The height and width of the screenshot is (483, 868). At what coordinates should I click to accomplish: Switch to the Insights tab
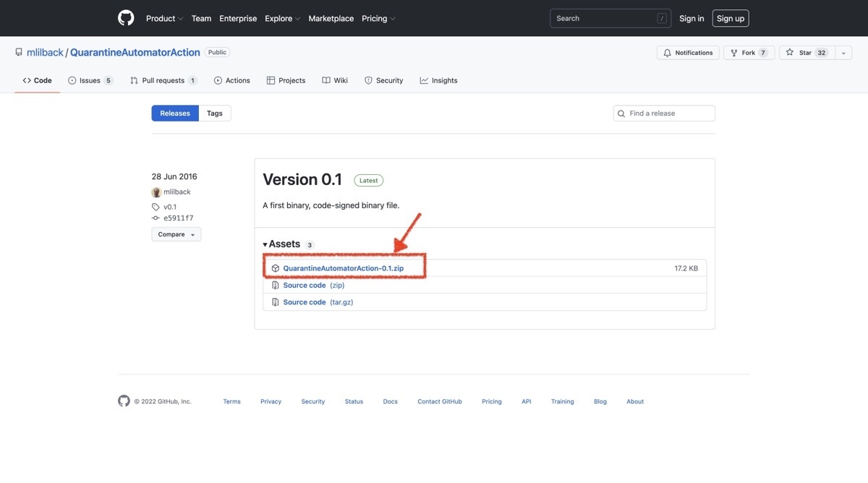click(x=438, y=80)
